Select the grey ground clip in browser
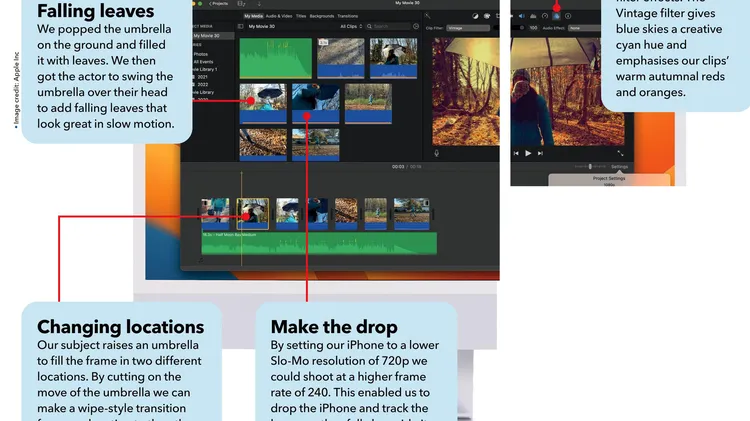Viewport: 750px width, 421px height. pos(341,58)
